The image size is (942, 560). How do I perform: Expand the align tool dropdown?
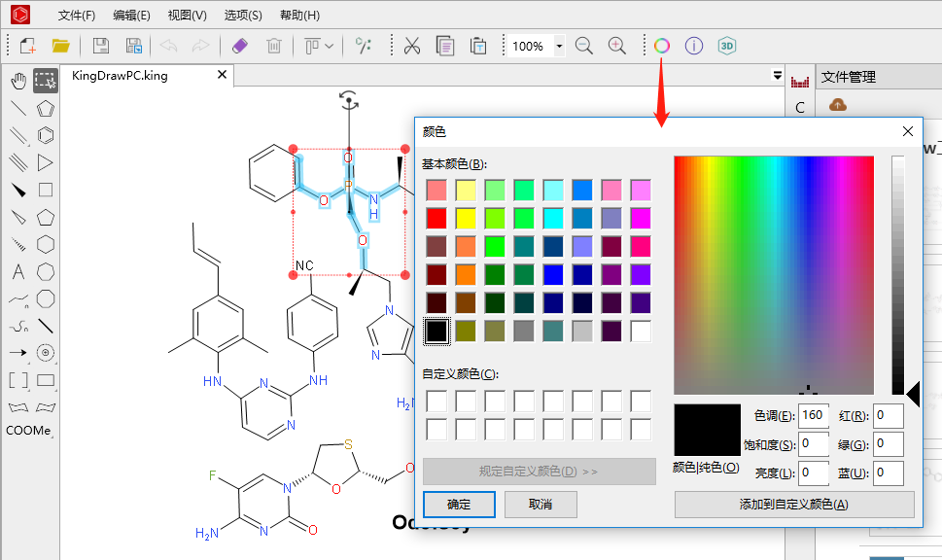click(331, 46)
